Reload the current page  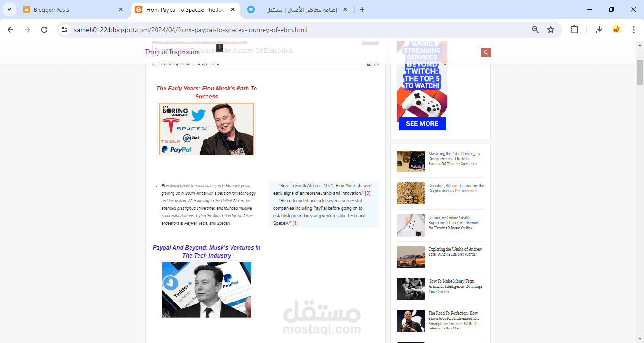(x=44, y=30)
